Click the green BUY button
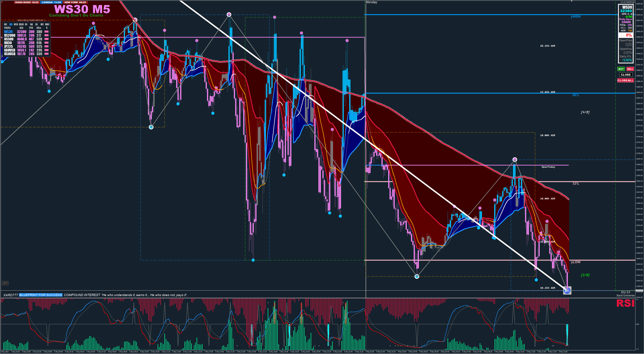Image resolution: width=644 pixels, height=354 pixels. tap(621, 69)
